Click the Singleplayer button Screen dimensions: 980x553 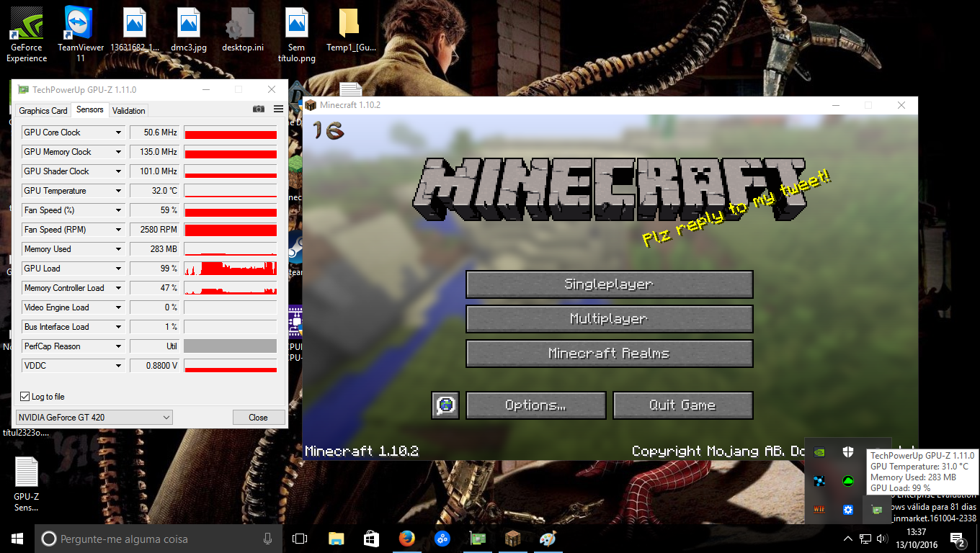(609, 284)
